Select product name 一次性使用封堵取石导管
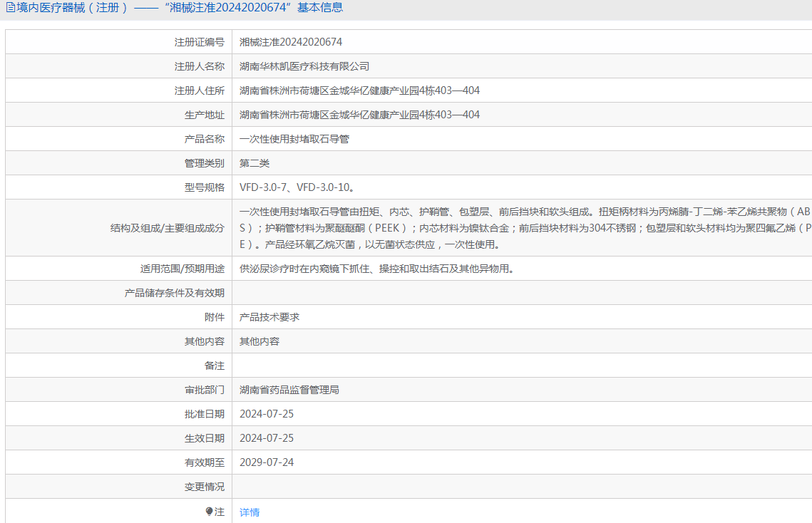 294,139
